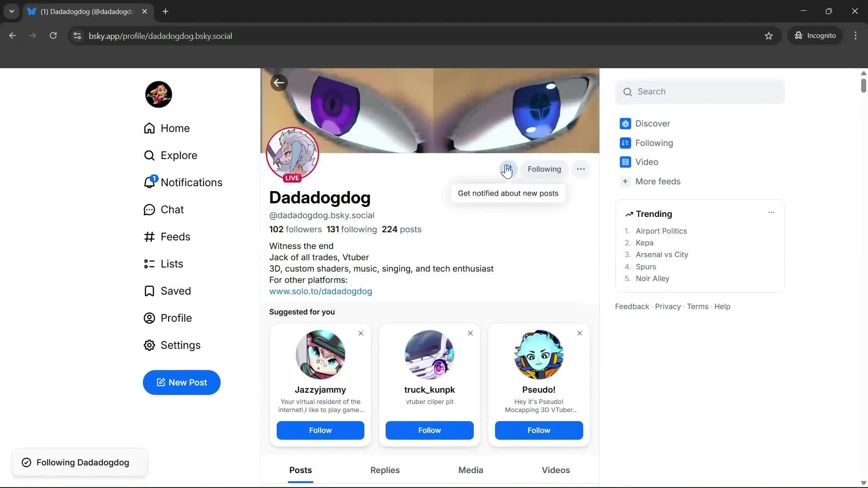Viewport: 868px width, 488px height.
Task: Open Lists from the sidebar
Action: tap(172, 263)
